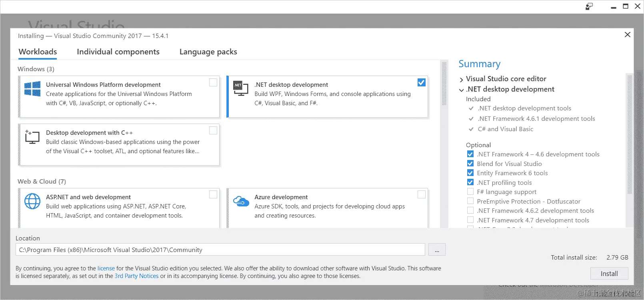Collapse .NET desktop development in Summary

pos(461,90)
